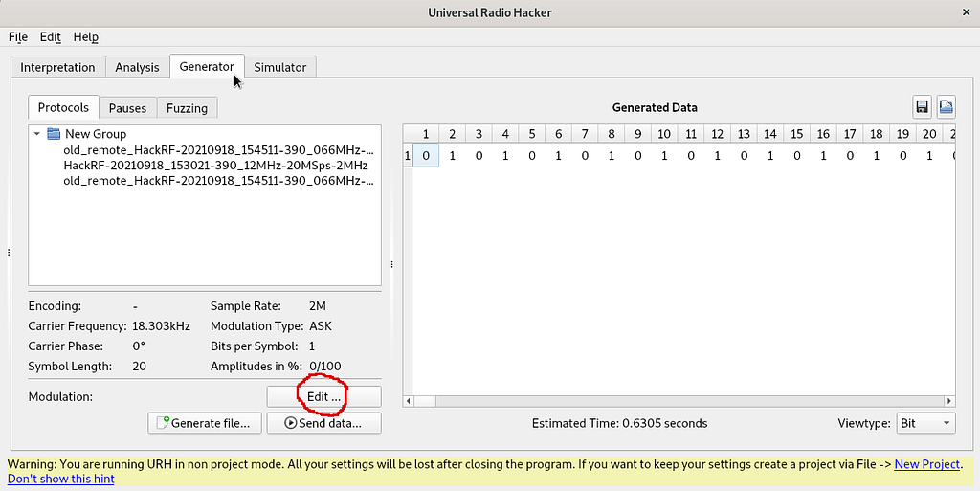Click the horizontal scrollbar left arrow
980x491 pixels.
tap(408, 401)
